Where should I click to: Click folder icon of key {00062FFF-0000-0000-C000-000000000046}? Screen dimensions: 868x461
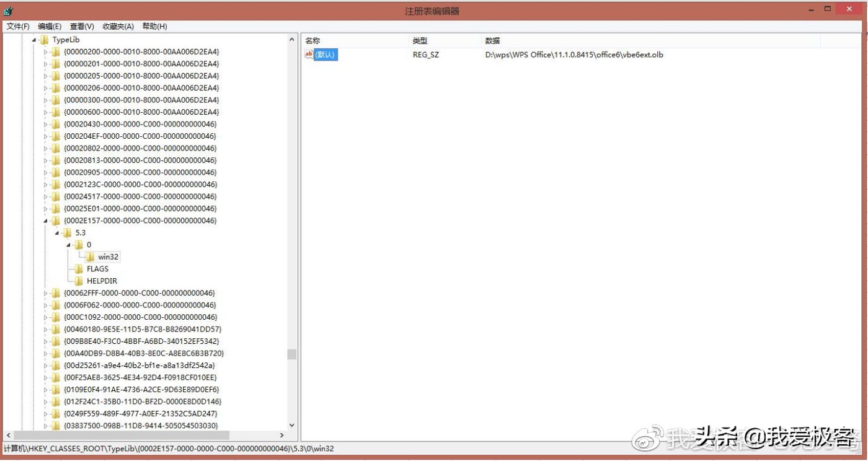[x=56, y=293]
